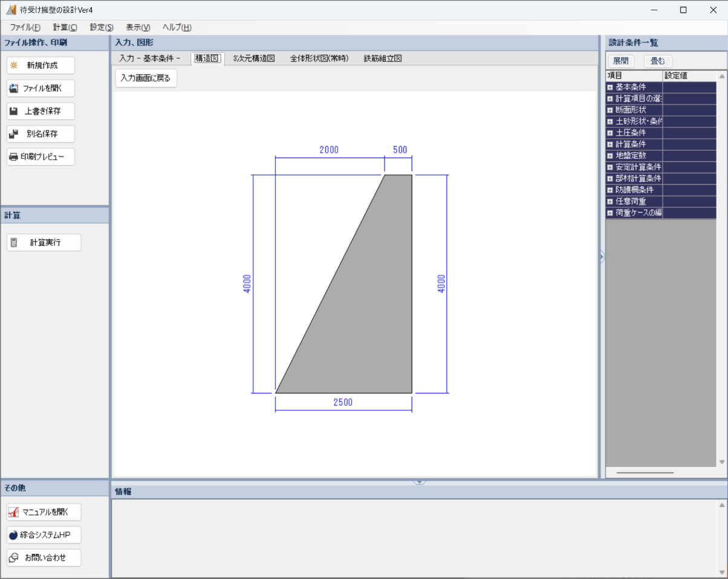The image size is (728, 579).
Task: Expand the 荷重ケースの編 row
Action: tap(610, 213)
